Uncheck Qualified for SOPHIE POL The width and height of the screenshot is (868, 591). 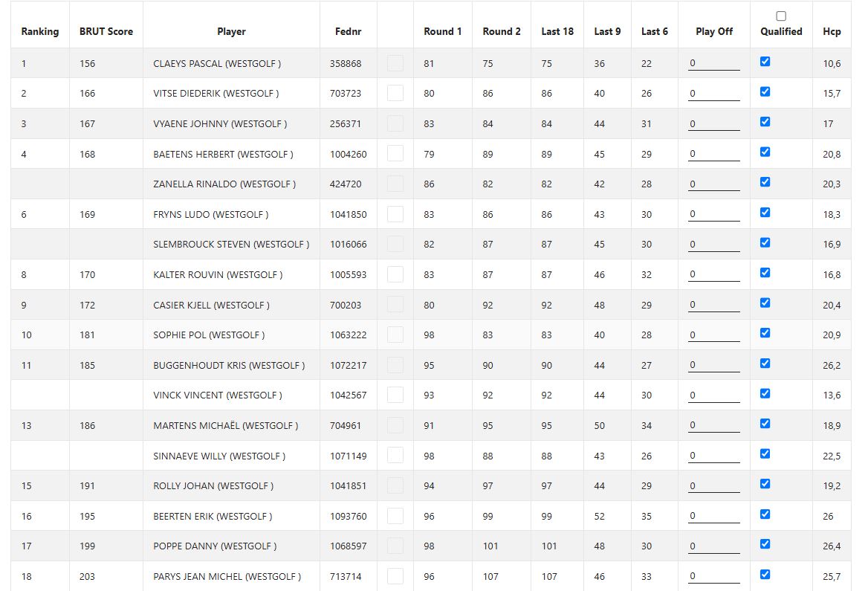[765, 333]
